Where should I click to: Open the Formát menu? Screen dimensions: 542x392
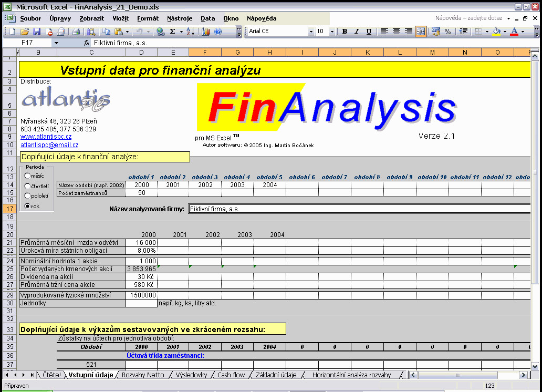[148, 18]
